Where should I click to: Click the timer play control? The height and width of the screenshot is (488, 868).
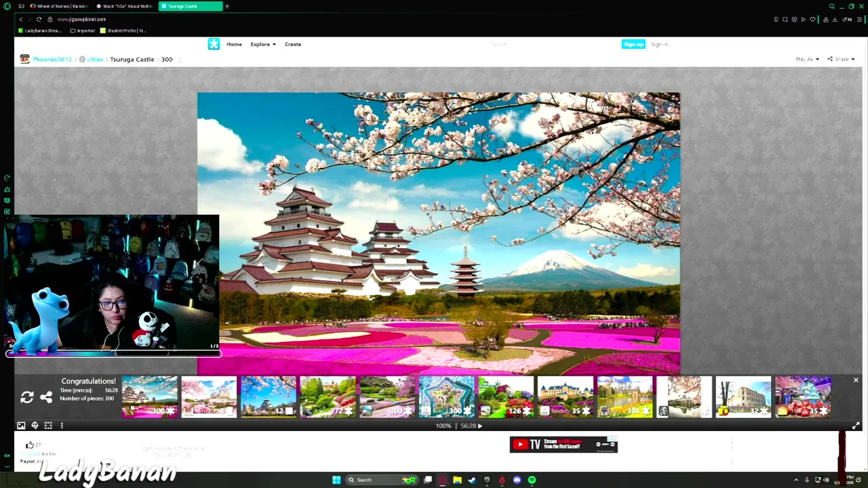(x=480, y=426)
